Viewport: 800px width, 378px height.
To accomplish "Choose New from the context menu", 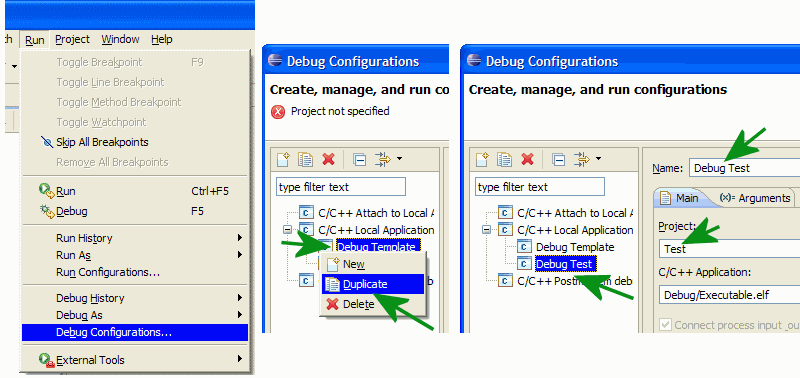I will (373, 264).
